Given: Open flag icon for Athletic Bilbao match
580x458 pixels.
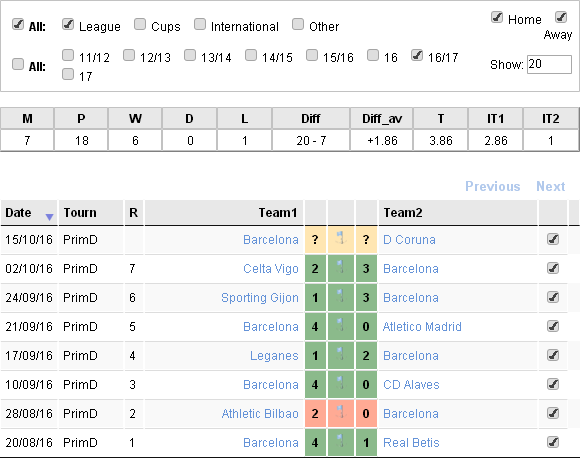Looking at the screenshot, I should (x=340, y=413).
